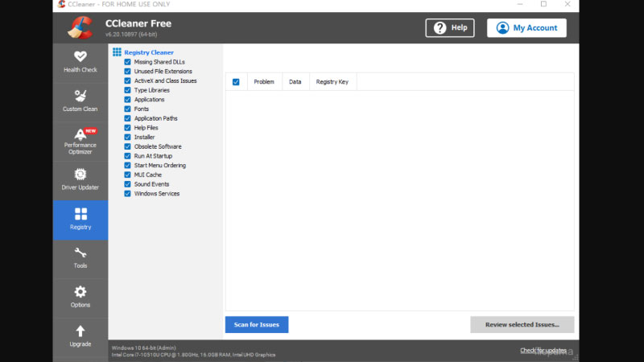Screen dimensions: 644x362
Task: Toggle Start Menu Ordering checkbox
Action: tap(127, 166)
